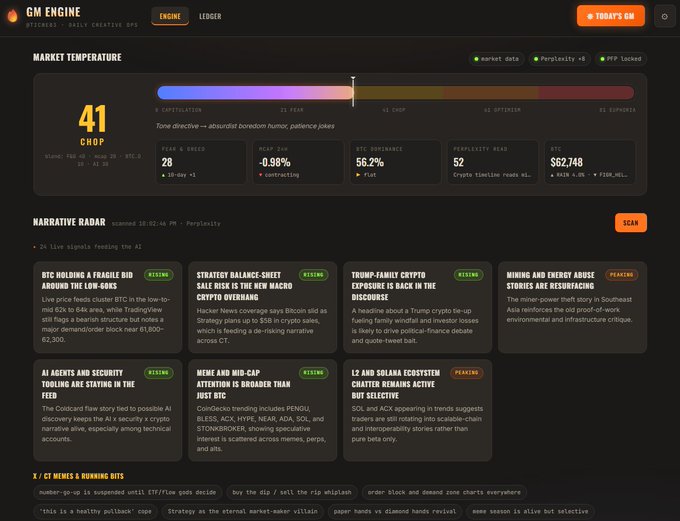This screenshot has height=521, width=680.
Task: Open Strategy Balance-Sheet Sale Risk card
Action: tap(262, 307)
